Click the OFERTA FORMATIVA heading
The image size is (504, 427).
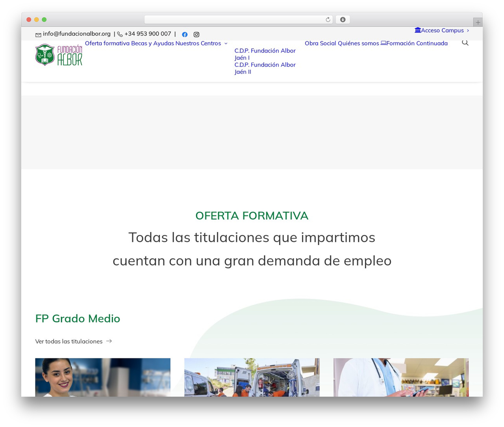[x=252, y=216]
